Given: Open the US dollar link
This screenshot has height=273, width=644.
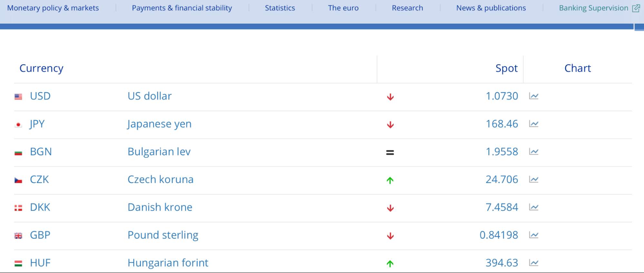Looking at the screenshot, I should click(149, 96).
